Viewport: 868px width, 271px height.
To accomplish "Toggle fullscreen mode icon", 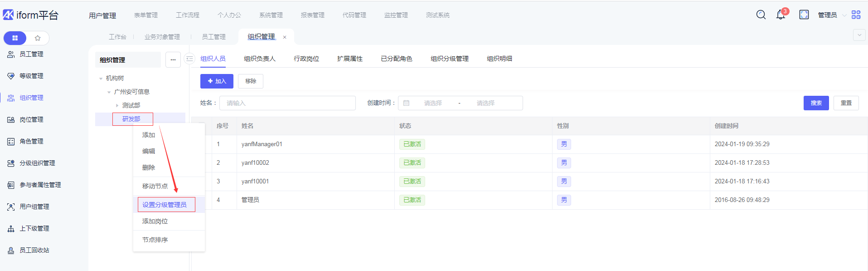I will (x=804, y=15).
